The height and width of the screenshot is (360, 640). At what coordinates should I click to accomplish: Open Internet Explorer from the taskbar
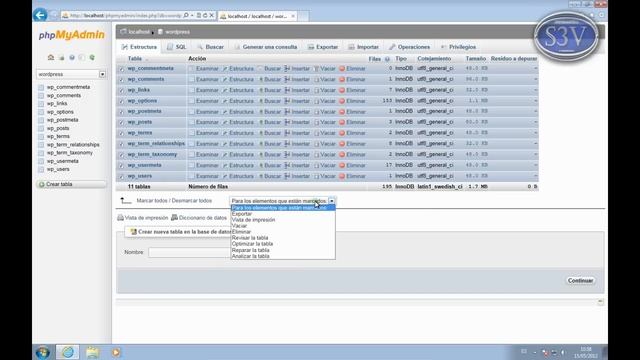(68, 352)
